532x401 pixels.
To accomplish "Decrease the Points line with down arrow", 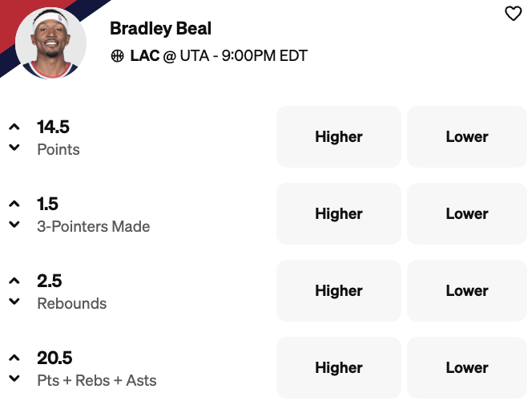I will click(x=14, y=148).
